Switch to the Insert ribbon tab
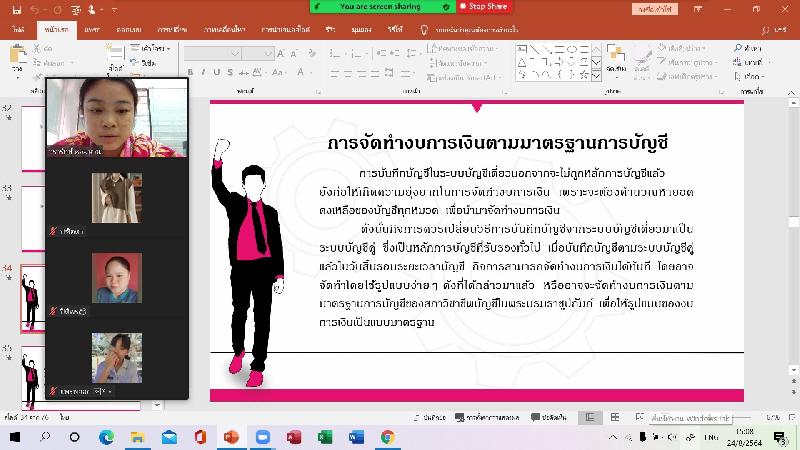Image resolution: width=800 pixels, height=450 pixels. point(92,30)
